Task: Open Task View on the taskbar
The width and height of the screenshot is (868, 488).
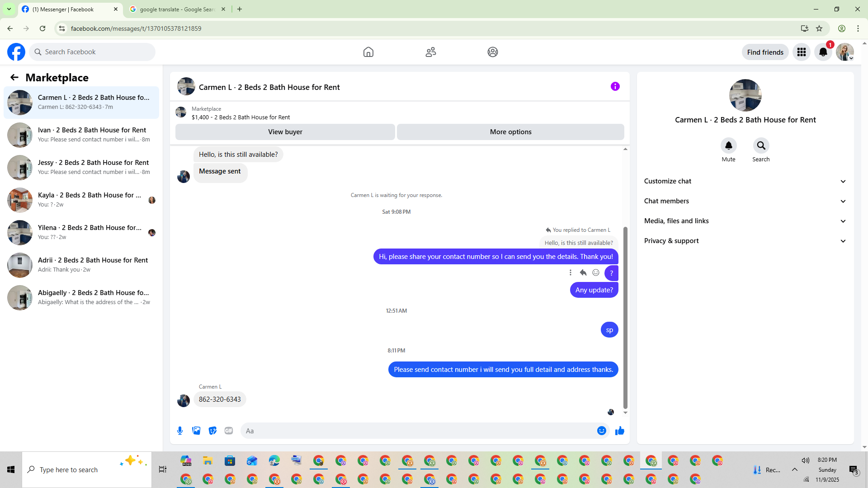Action: [163, 470]
